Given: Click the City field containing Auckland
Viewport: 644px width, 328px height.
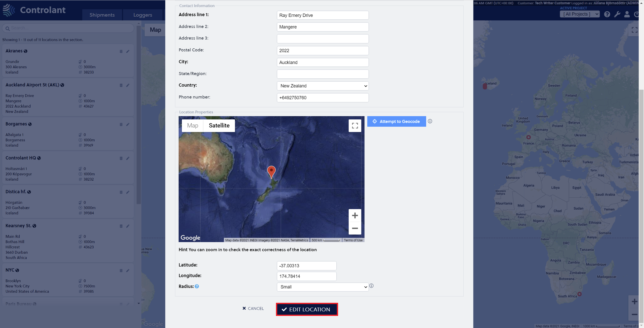Looking at the screenshot, I should click(x=323, y=62).
